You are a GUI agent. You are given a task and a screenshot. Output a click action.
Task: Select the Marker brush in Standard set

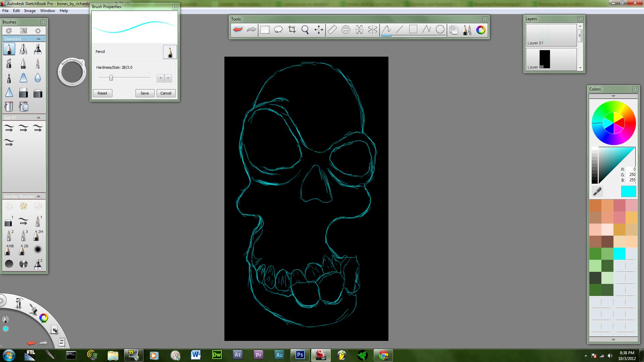38,49
